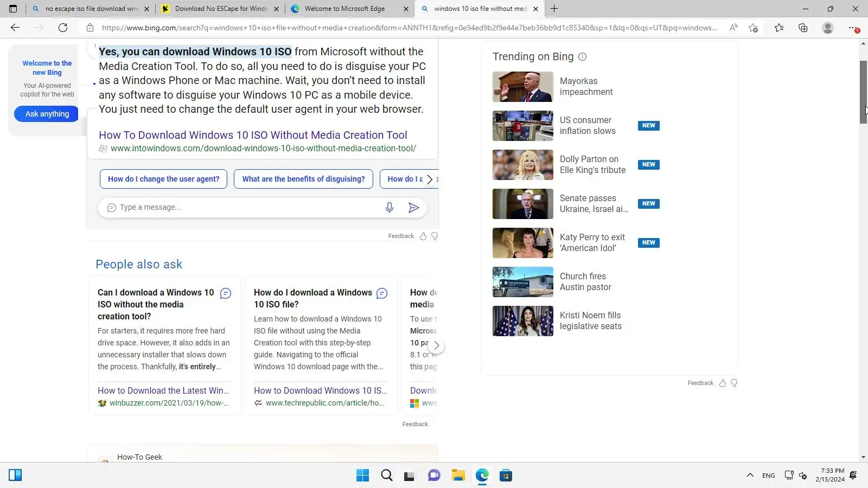This screenshot has width=868, height=488.
Task: Focus the browser address bar URL
Action: point(410,28)
